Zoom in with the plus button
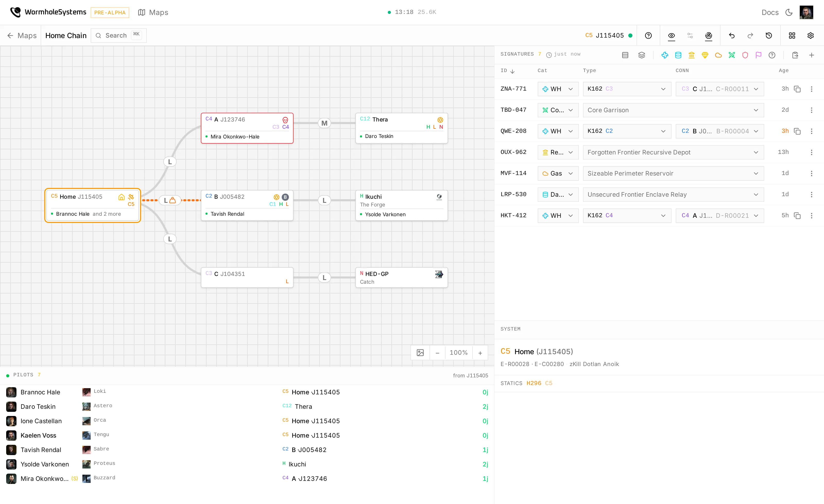Viewport: 824px width, 504px height. 480,353
